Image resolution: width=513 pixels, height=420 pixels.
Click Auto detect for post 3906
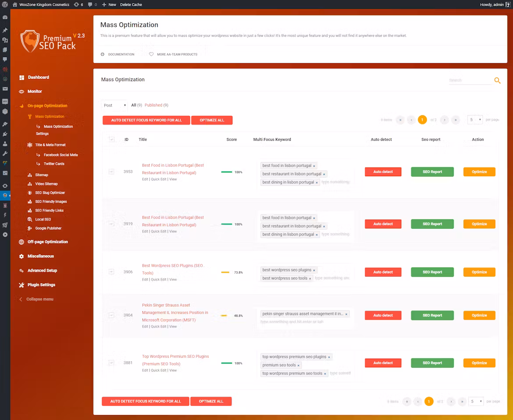(383, 272)
